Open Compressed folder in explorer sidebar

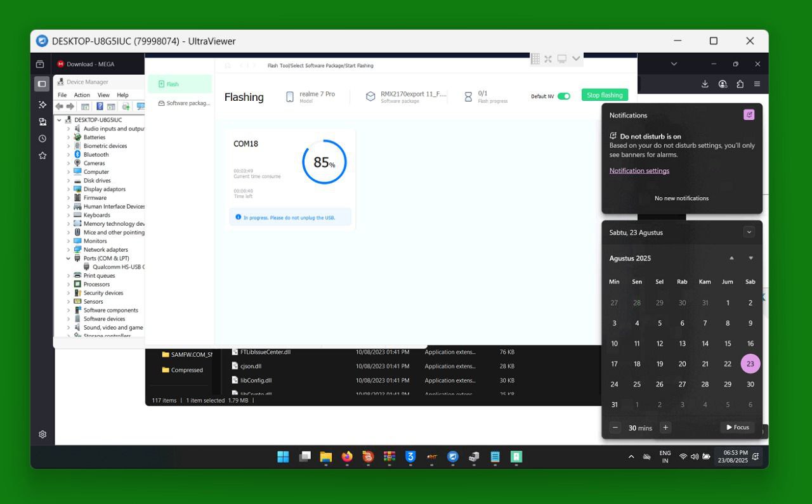click(183, 370)
